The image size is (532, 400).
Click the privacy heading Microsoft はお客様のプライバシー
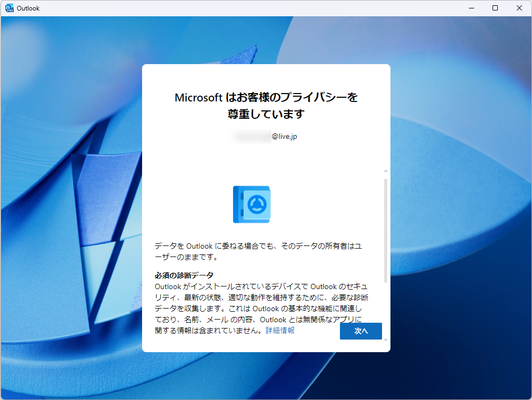point(266,97)
